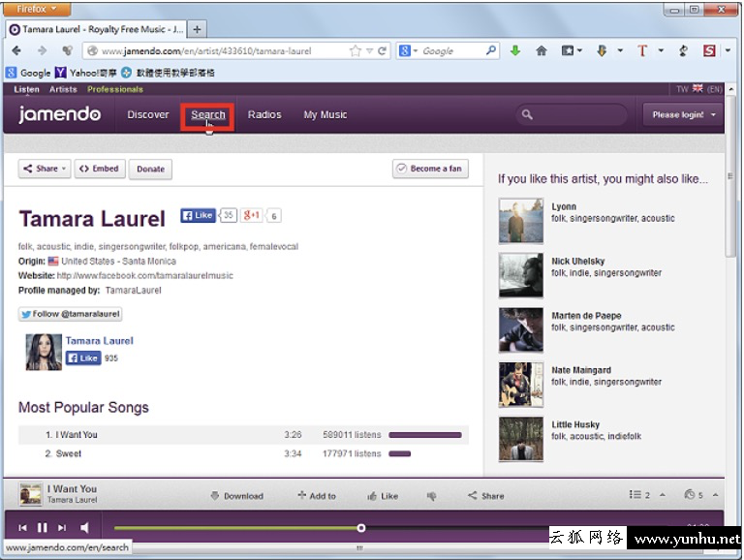This screenshot has height=560, width=744.
Task: Click the Google +1 button
Action: click(252, 215)
